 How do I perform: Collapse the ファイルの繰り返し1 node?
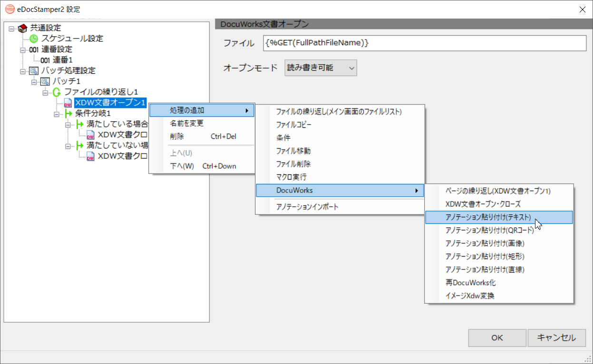coord(46,92)
